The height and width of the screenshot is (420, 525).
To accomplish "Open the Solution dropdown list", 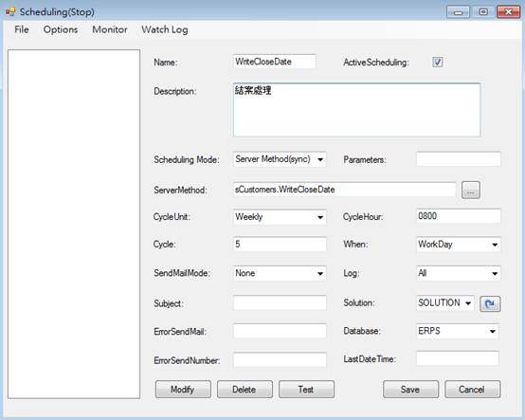I will 445,303.
